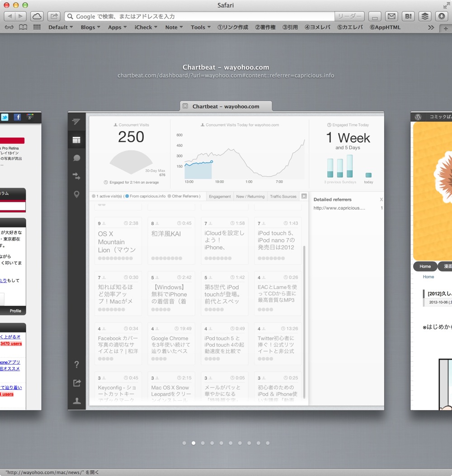Click the new tab plus button
The width and height of the screenshot is (452, 476).
pos(446,28)
